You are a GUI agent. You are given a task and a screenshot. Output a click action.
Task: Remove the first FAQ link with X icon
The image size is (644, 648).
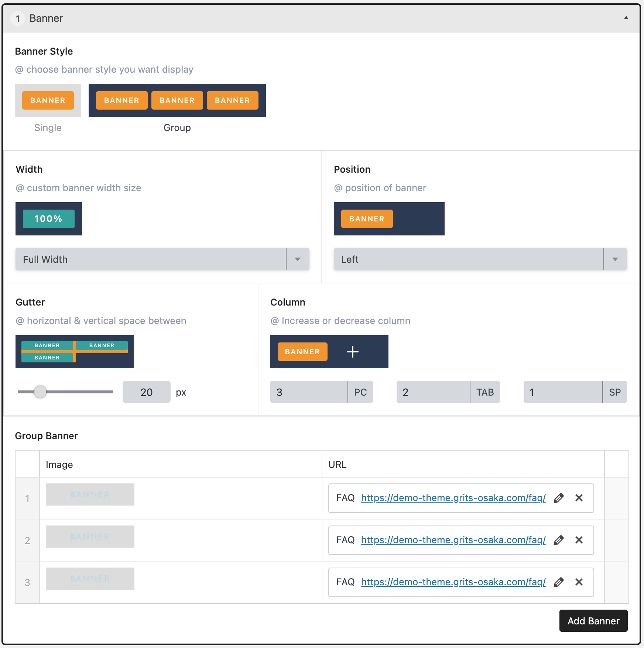coord(579,498)
